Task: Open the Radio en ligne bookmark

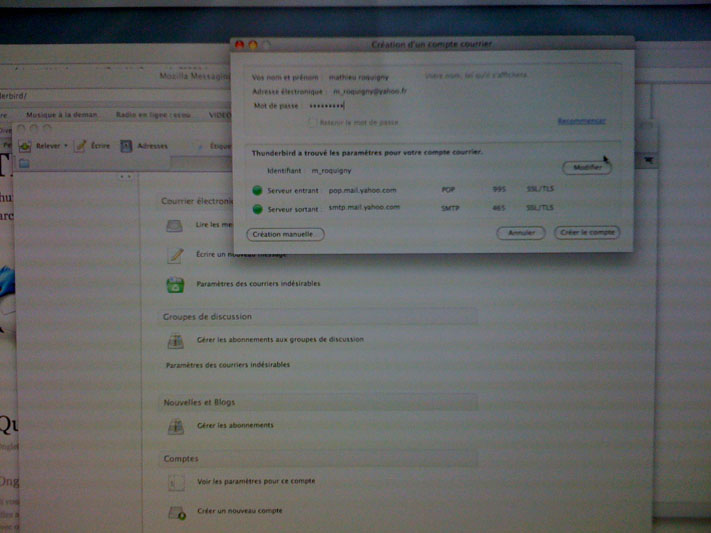Action: tap(153, 115)
